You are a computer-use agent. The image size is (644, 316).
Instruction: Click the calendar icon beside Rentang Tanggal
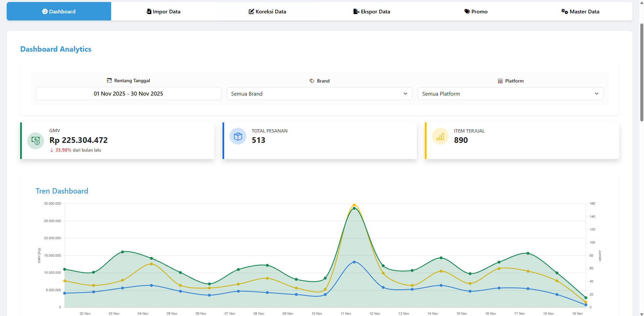[x=109, y=80]
